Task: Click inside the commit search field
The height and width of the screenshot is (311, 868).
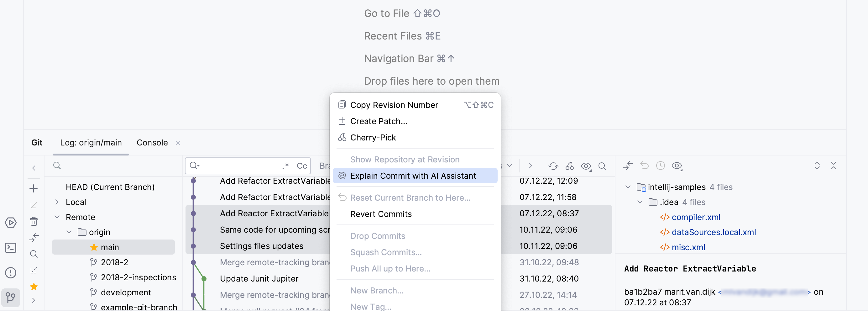Action: pyautogui.click(x=236, y=166)
